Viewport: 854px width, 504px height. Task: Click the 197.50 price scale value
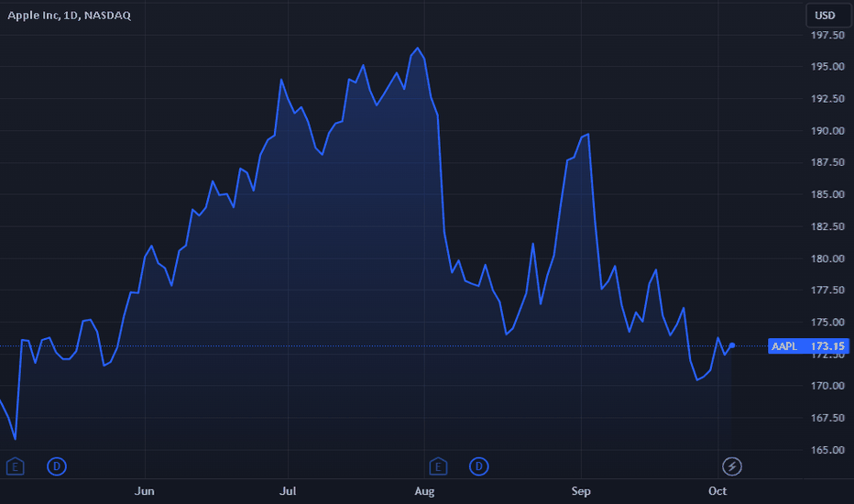click(x=827, y=35)
